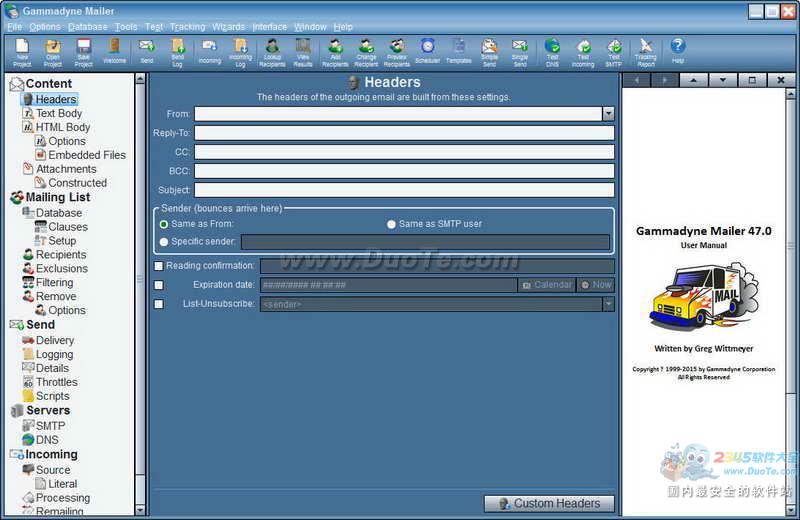Open Preview Recipients toolbar icon
Viewport: 800px width, 520px height.
[x=397, y=53]
